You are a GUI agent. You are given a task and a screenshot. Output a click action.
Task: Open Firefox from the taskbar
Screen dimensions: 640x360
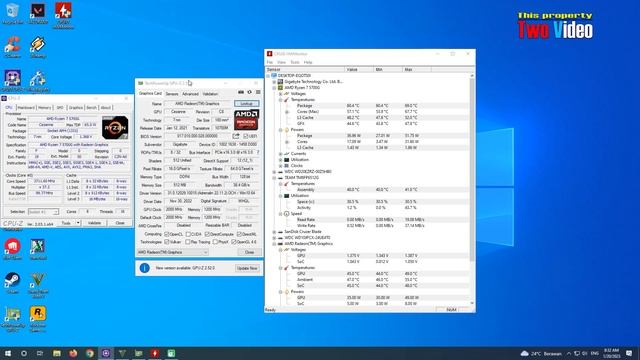[x=73, y=353]
